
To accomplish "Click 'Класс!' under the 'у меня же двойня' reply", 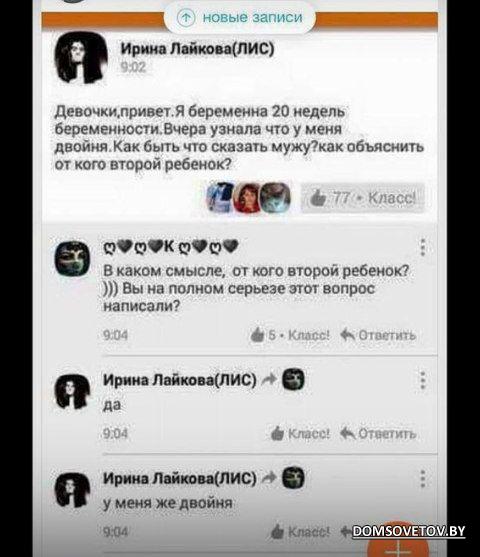I will pyautogui.click(x=300, y=532).
